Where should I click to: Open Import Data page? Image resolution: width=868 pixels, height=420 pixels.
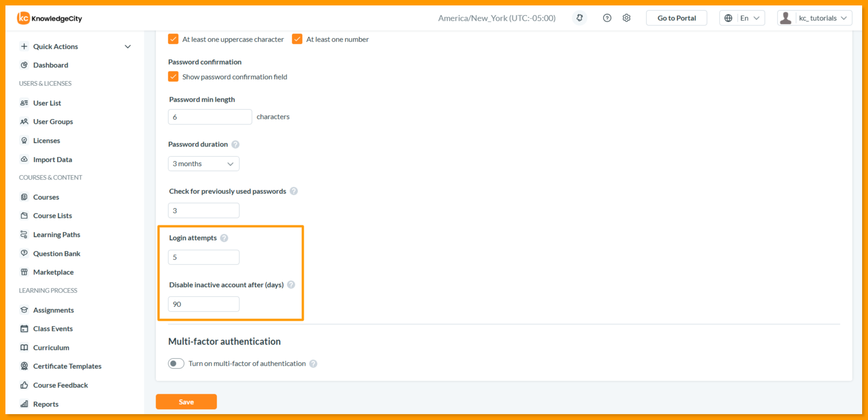point(52,160)
